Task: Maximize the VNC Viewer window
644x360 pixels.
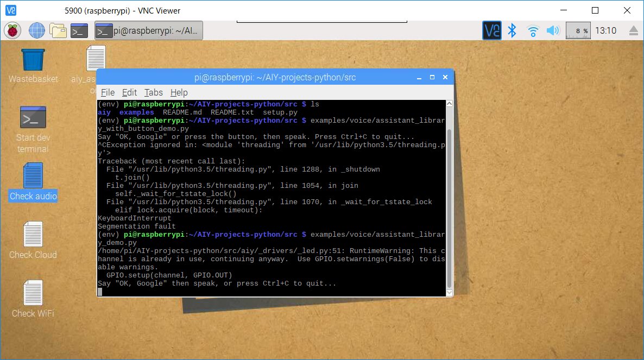Action: [x=595, y=10]
